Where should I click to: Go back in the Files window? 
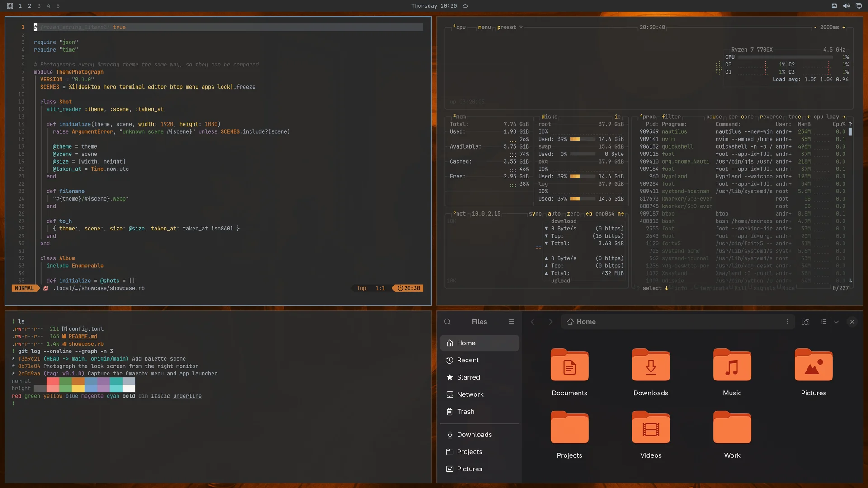(x=533, y=322)
